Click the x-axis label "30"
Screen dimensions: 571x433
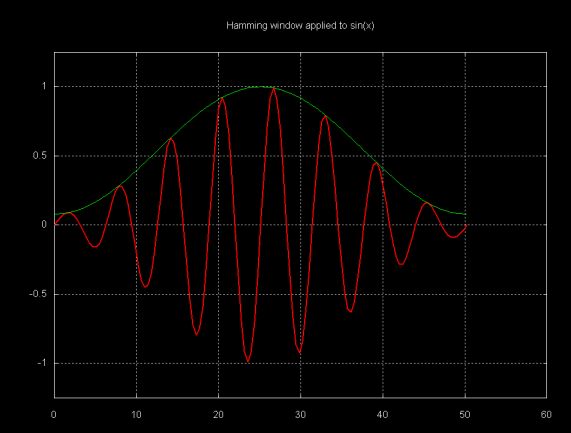[300, 415]
